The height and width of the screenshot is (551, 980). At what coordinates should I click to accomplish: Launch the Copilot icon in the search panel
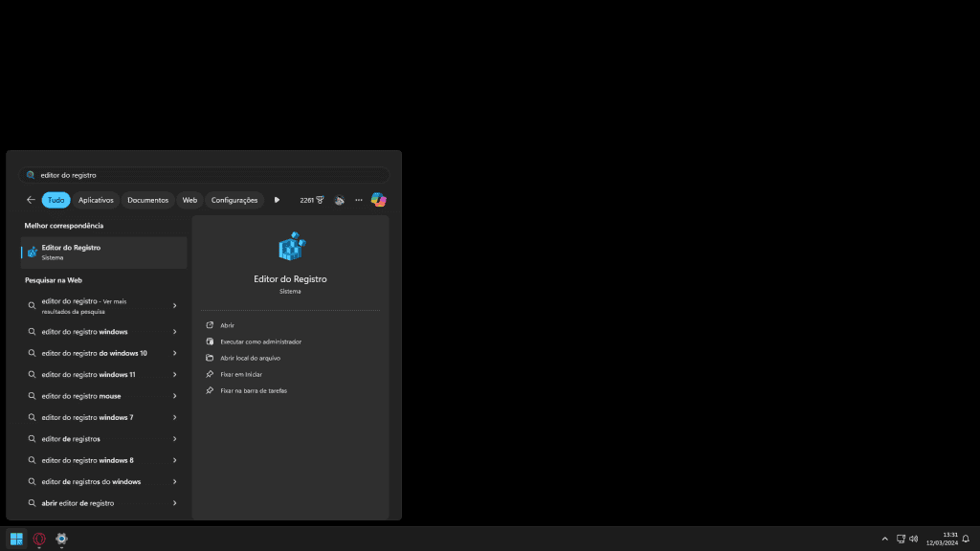pos(379,200)
